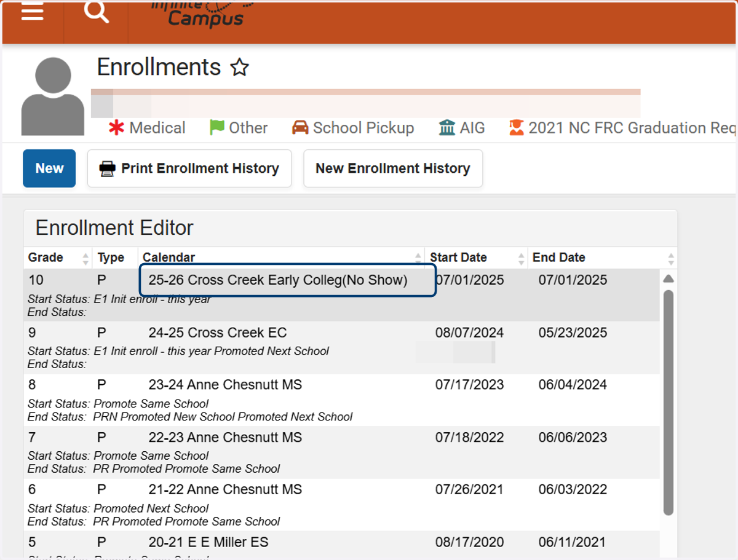The image size is (738, 560).
Task: Click the grade 10 cell
Action: [36, 280]
